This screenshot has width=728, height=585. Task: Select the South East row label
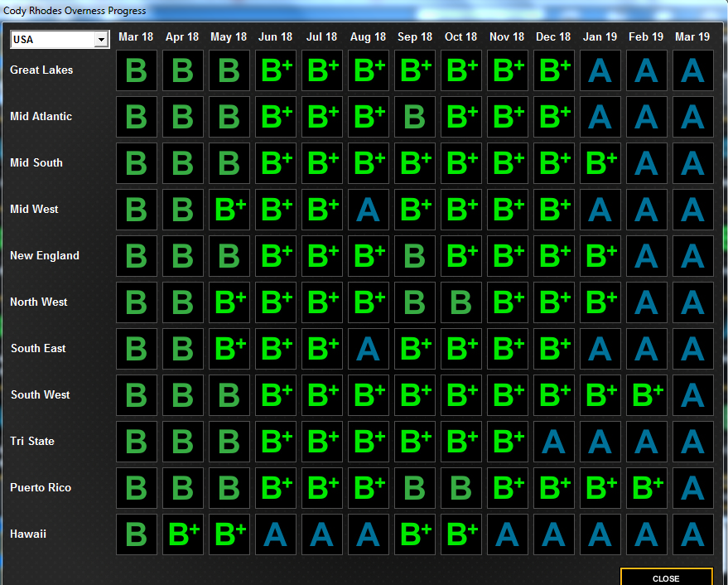[38, 349]
